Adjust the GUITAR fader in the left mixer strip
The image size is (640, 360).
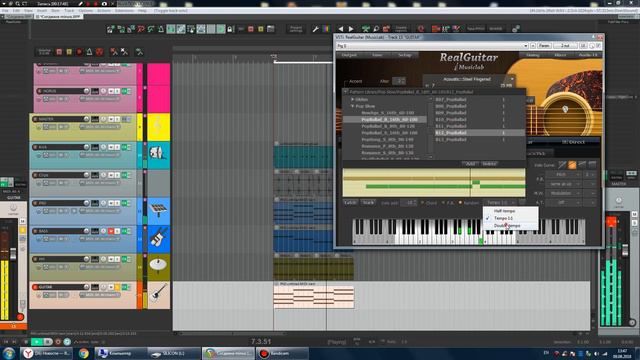click(x=13, y=253)
